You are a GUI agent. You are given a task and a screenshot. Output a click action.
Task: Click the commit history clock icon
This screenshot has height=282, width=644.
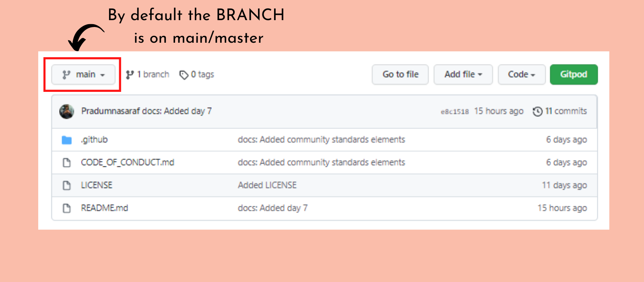537,111
